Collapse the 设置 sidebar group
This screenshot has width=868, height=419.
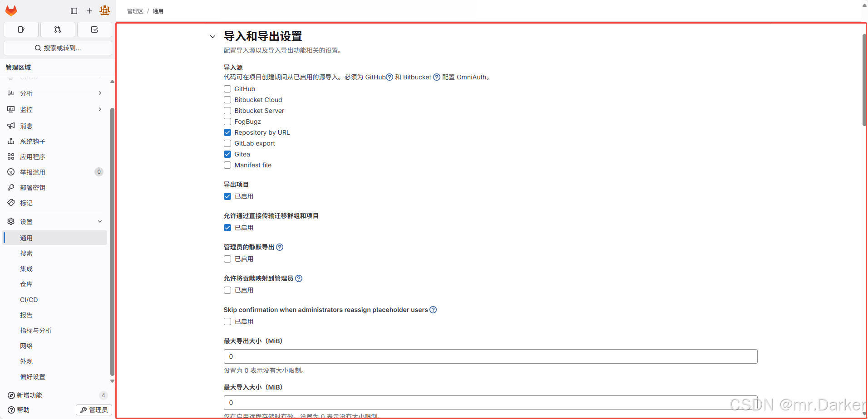tap(55, 221)
